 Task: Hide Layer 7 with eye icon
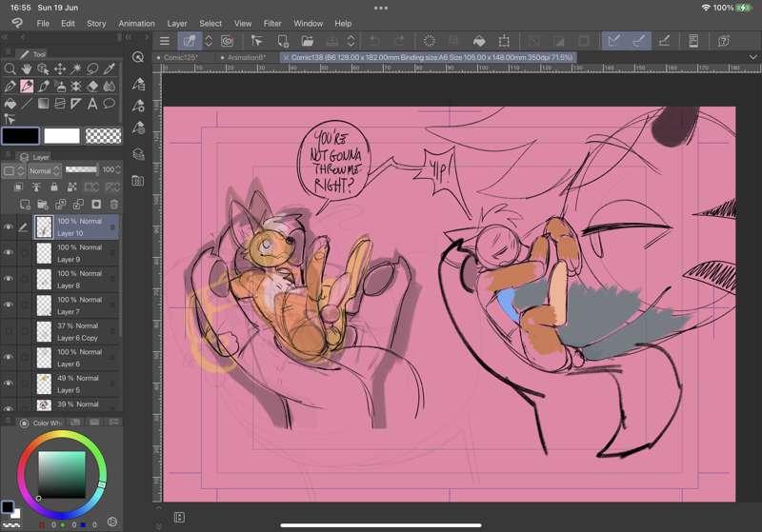9,305
